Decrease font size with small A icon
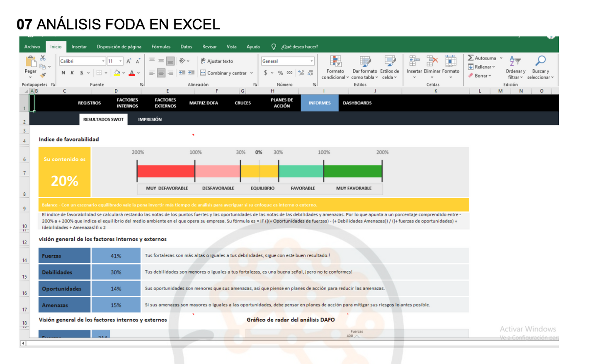The height and width of the screenshot is (364, 599). (138, 61)
